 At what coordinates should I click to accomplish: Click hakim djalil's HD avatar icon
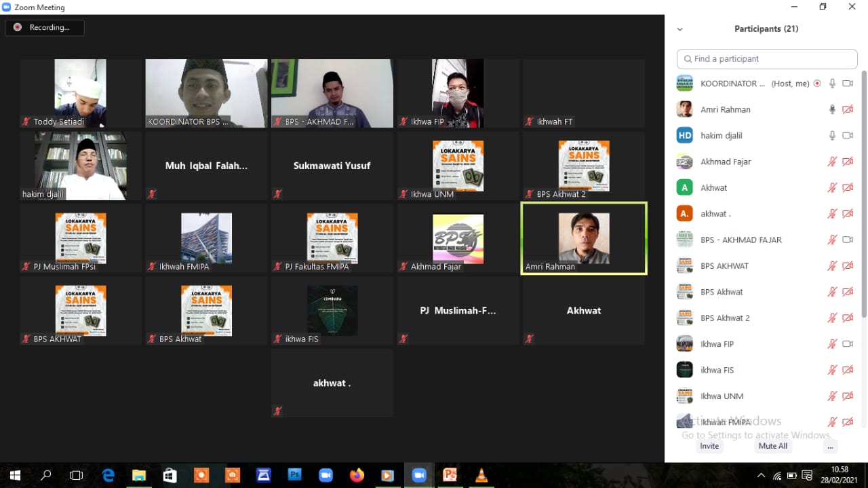click(685, 136)
